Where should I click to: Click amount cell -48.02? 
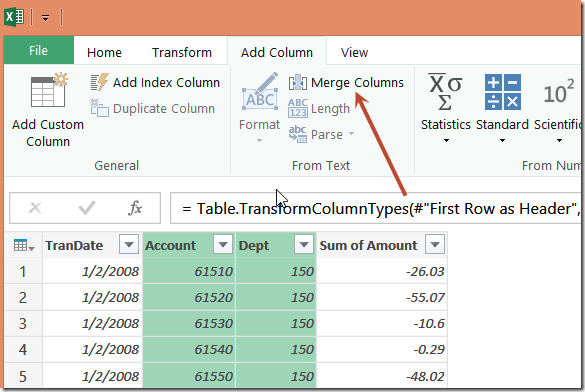click(382, 376)
